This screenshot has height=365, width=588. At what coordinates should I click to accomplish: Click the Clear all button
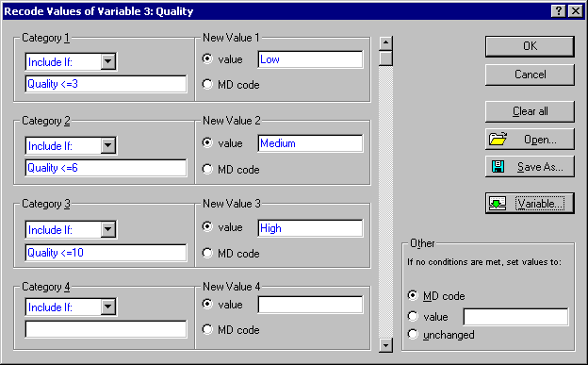(x=530, y=111)
